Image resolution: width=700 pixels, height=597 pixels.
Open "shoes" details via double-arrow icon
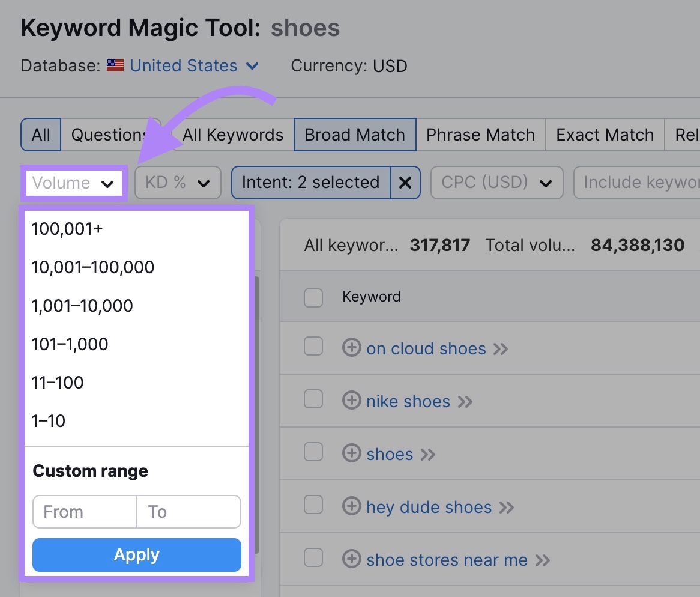pyautogui.click(x=429, y=455)
